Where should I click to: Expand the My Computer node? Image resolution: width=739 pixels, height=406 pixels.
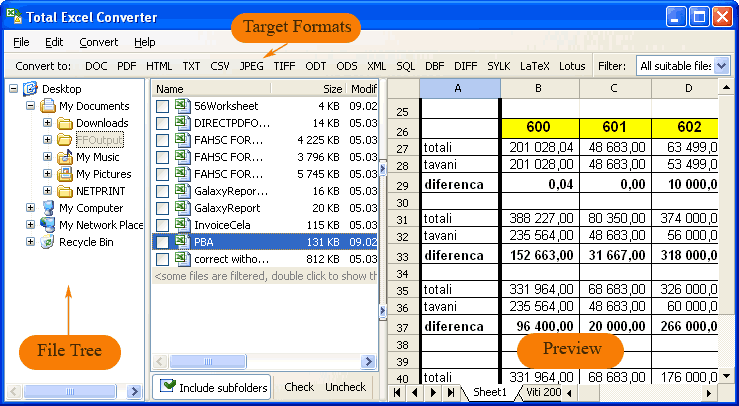(x=31, y=207)
